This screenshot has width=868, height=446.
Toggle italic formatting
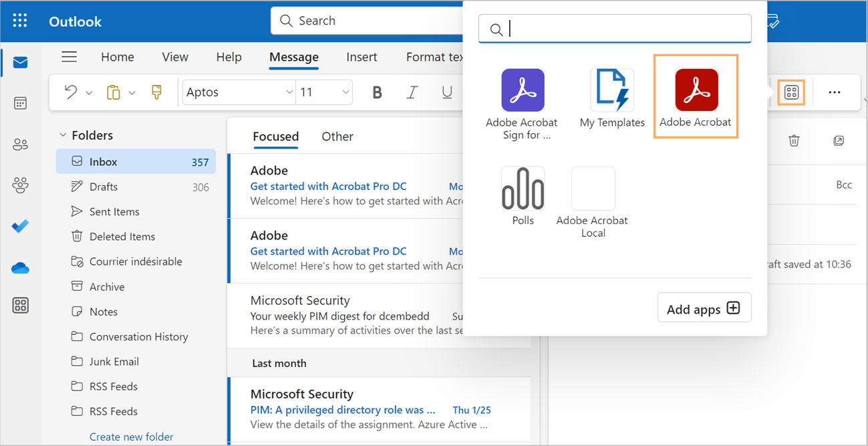tap(412, 92)
